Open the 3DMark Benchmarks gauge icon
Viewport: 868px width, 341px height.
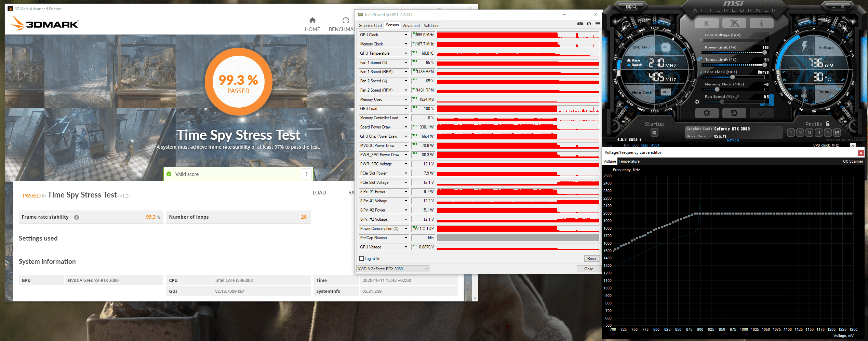click(346, 20)
